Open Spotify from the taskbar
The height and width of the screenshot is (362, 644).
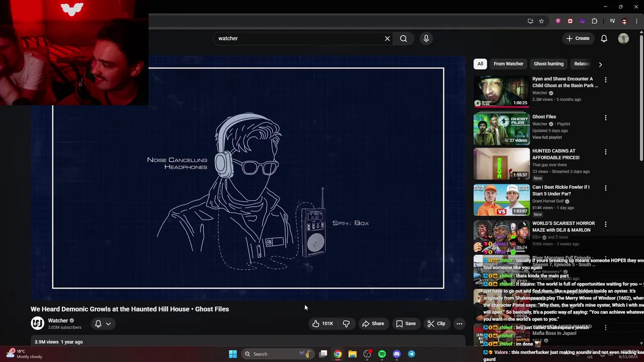382,354
